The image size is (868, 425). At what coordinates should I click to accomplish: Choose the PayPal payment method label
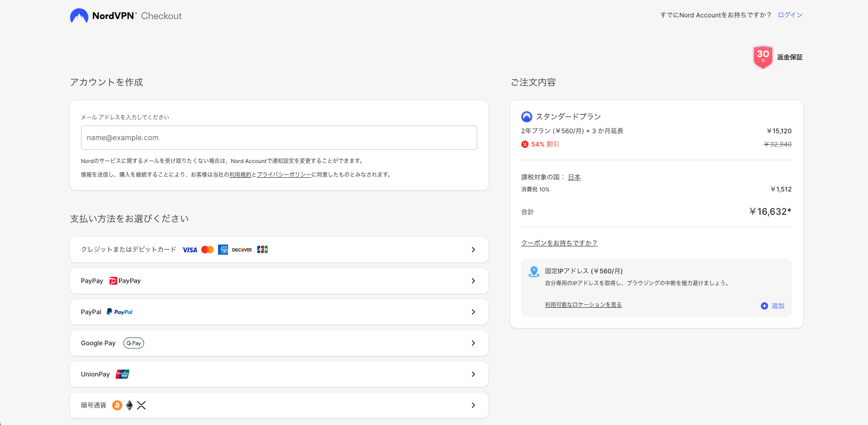91,312
